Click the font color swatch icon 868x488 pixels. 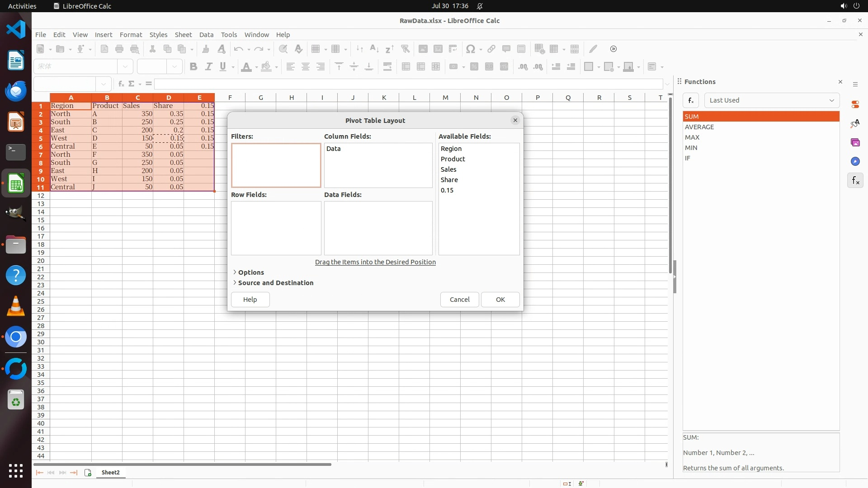[x=246, y=67]
